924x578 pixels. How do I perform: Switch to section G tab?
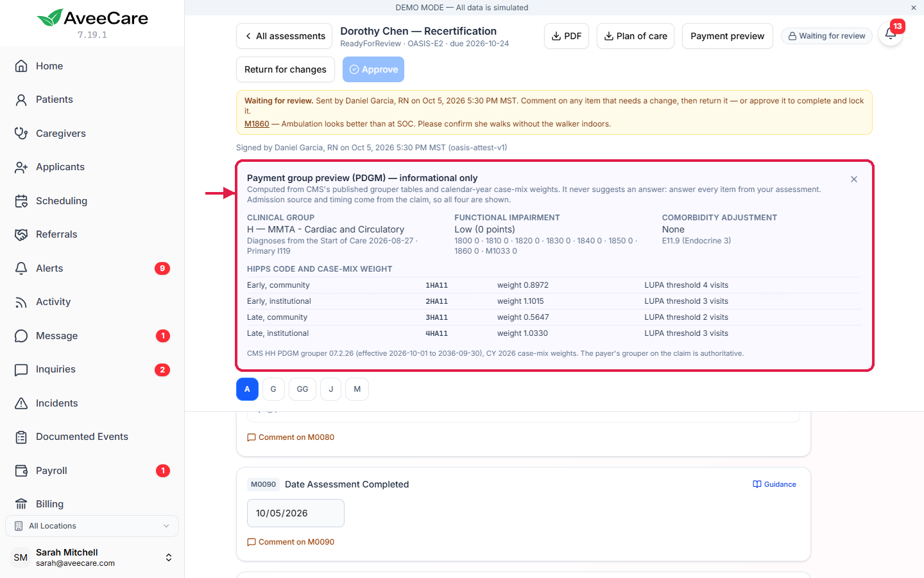point(273,389)
